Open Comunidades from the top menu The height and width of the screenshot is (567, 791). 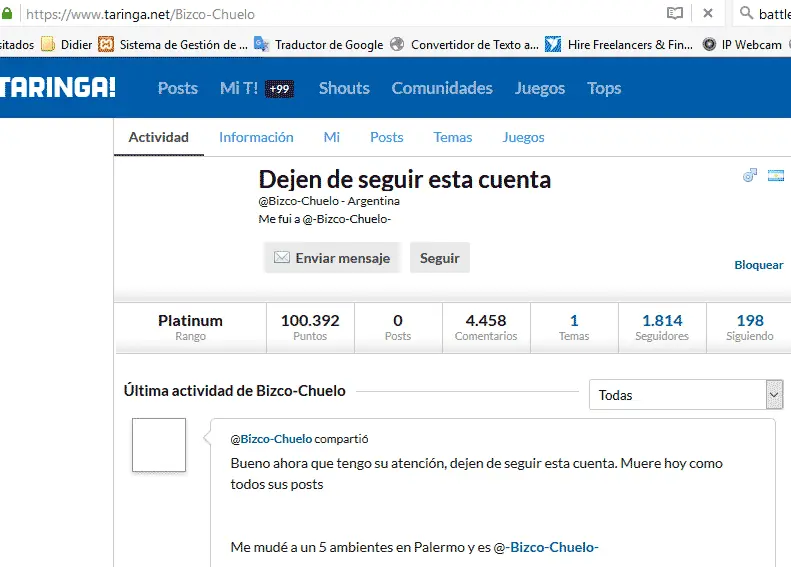[x=442, y=88]
